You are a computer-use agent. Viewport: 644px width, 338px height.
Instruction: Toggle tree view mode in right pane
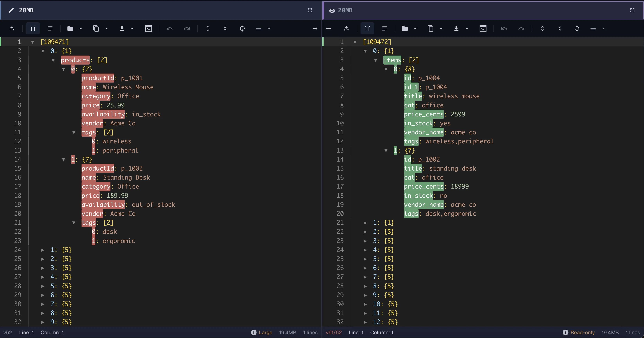click(367, 28)
